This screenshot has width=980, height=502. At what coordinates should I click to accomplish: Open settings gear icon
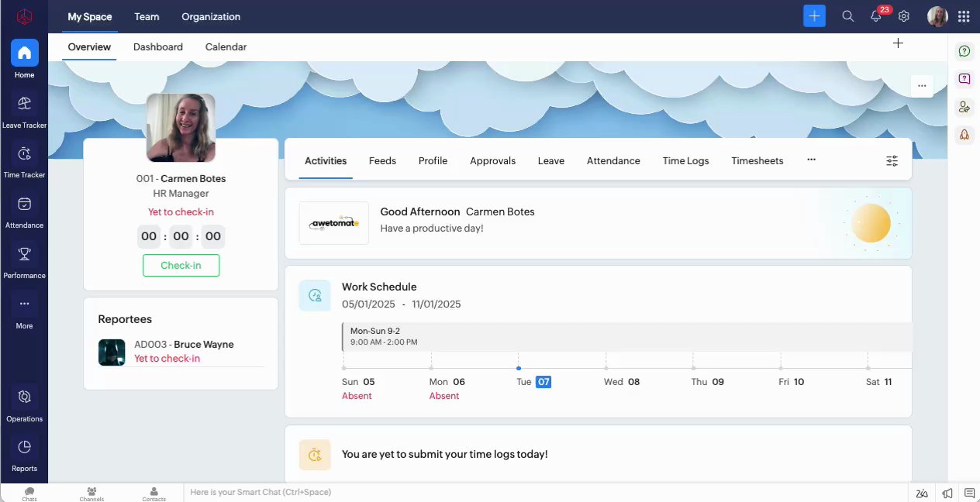[904, 16]
